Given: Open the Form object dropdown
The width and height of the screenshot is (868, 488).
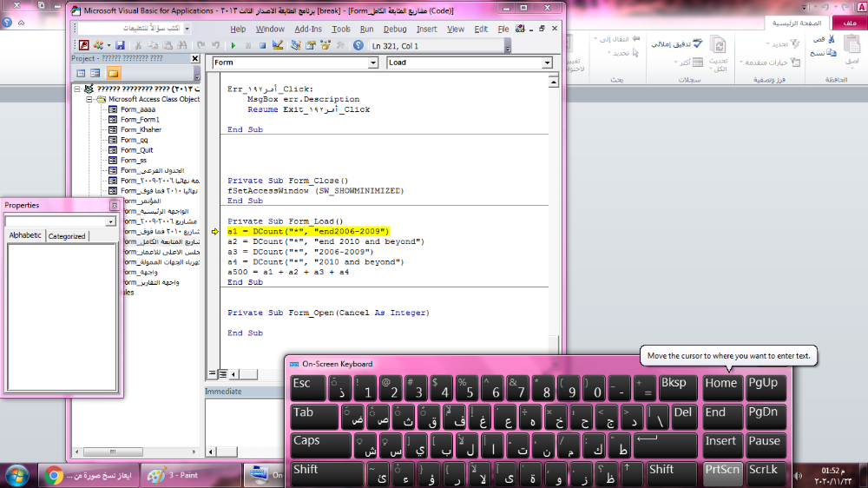Looking at the screenshot, I should (372, 63).
